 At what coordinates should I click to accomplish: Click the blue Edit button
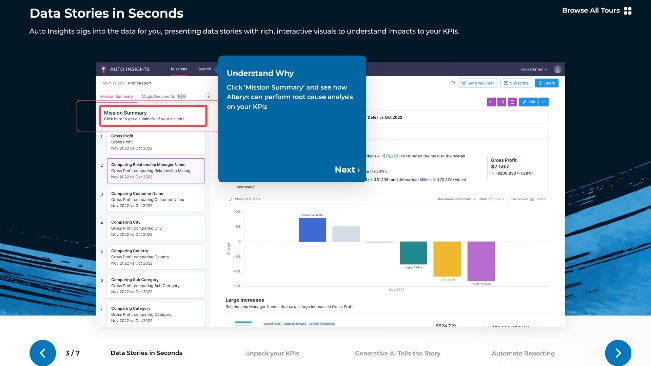click(x=528, y=102)
